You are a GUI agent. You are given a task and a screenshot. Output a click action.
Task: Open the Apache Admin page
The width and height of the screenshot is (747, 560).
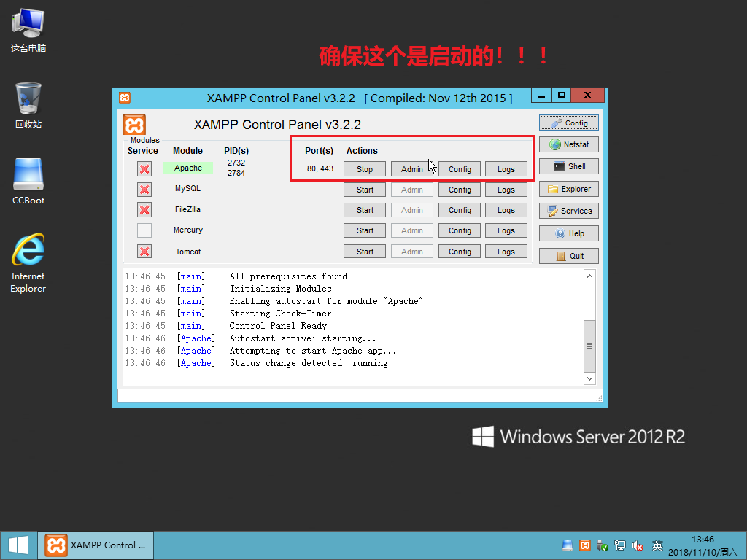point(412,169)
